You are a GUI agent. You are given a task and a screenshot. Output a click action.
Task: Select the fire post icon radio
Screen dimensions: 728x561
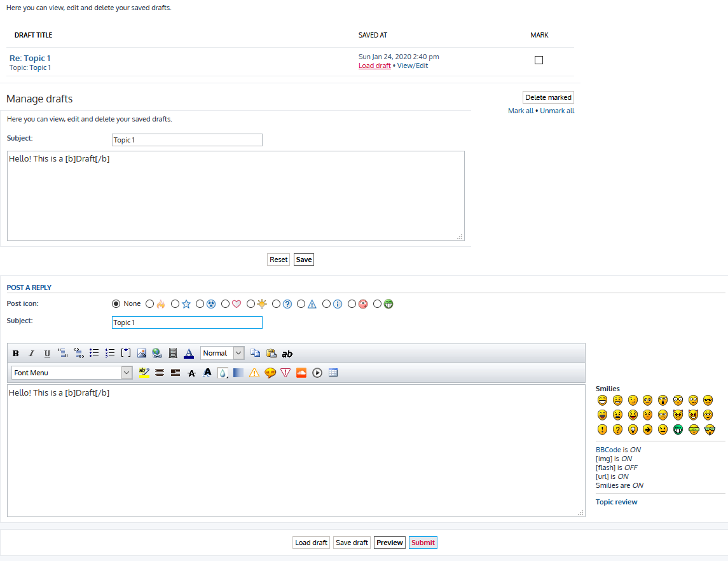149,304
